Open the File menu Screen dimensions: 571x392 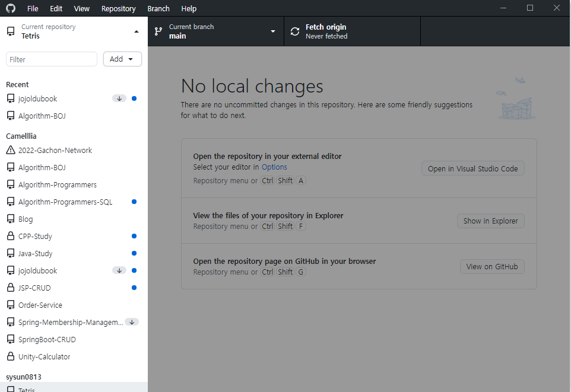(33, 8)
